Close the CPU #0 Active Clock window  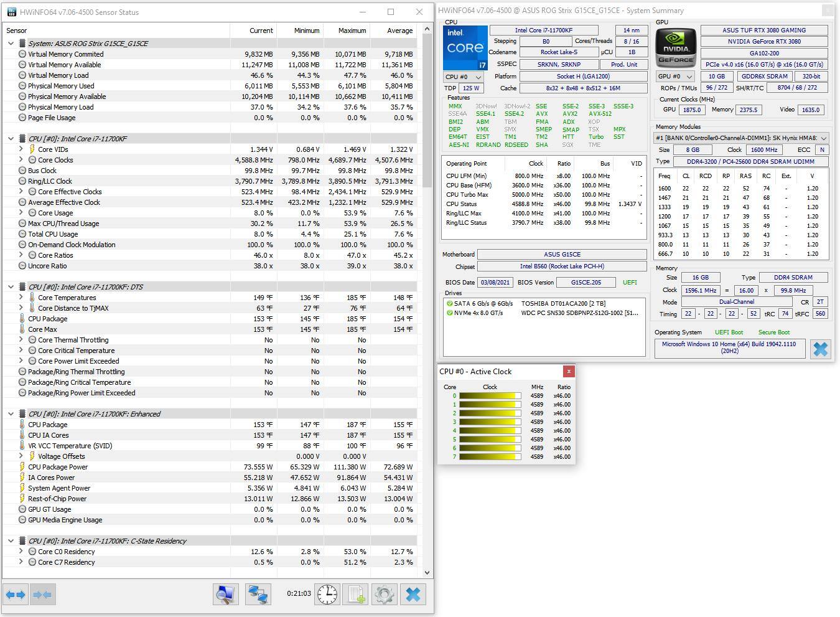pos(569,372)
